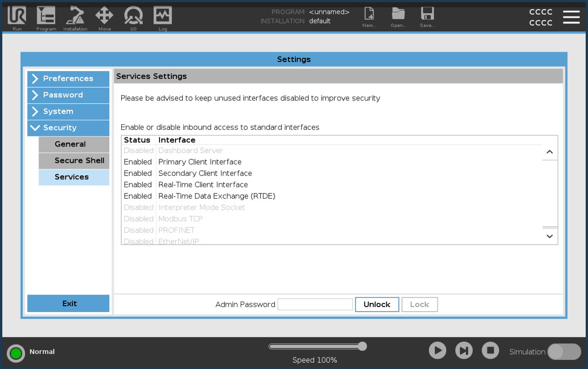Open the Log tab icon
The width and height of the screenshot is (588, 369).
163,16
